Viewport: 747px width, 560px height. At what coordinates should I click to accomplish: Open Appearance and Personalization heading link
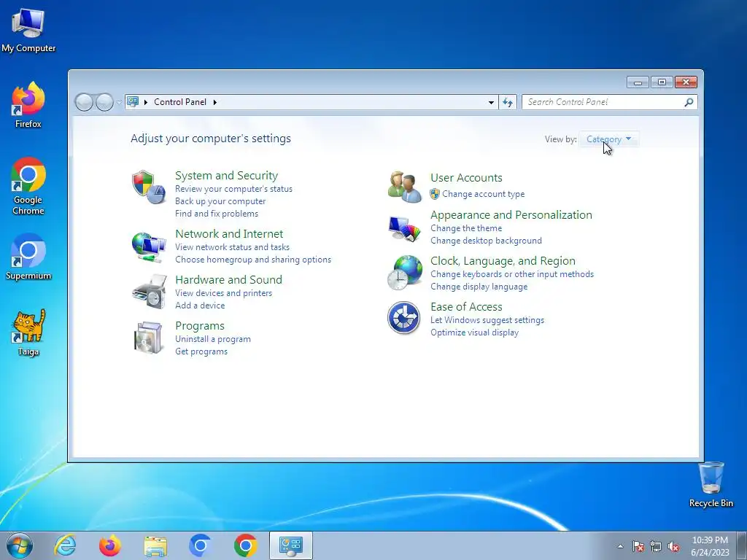click(511, 215)
